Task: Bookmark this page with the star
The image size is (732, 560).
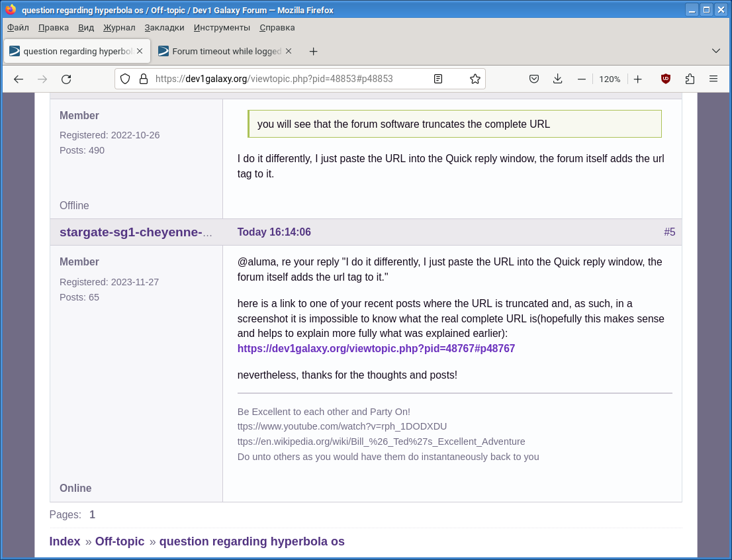Action: [x=475, y=79]
